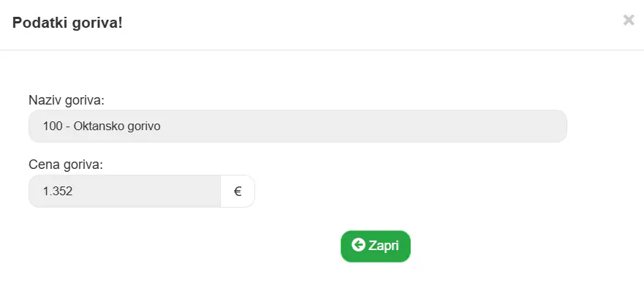Click the Naziv goriva: label
Image resolution: width=644 pixels, height=302 pixels.
[x=67, y=100]
